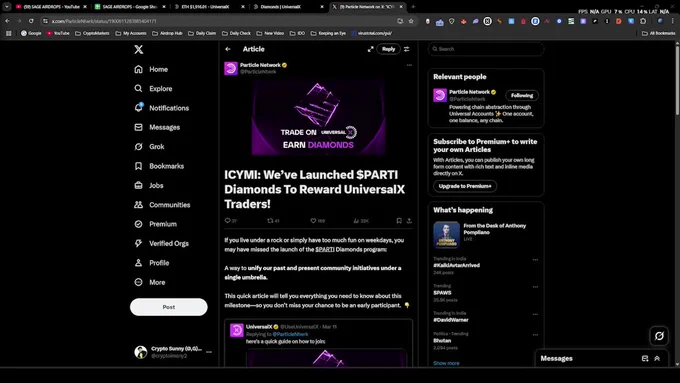Click the Post button

pyautogui.click(x=169, y=307)
